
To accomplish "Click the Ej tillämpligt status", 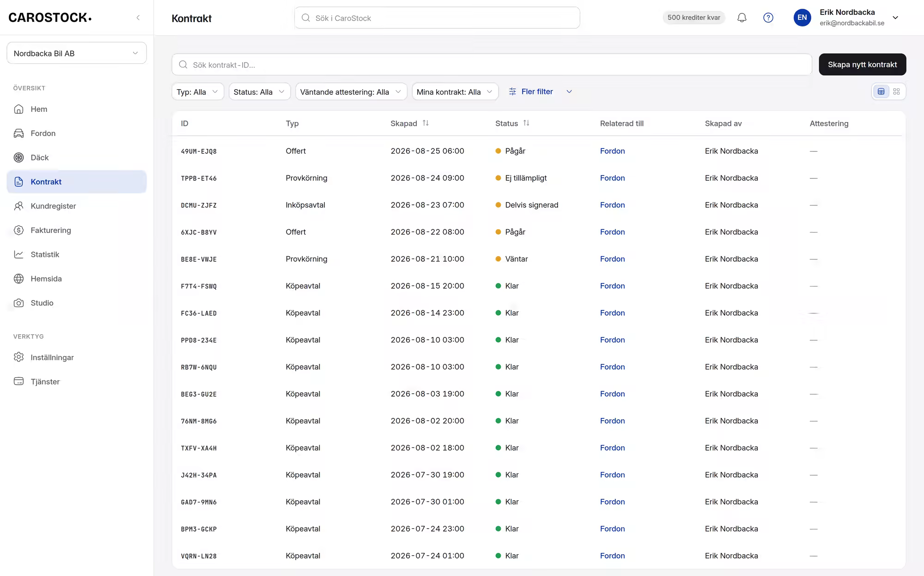I will [x=526, y=178].
